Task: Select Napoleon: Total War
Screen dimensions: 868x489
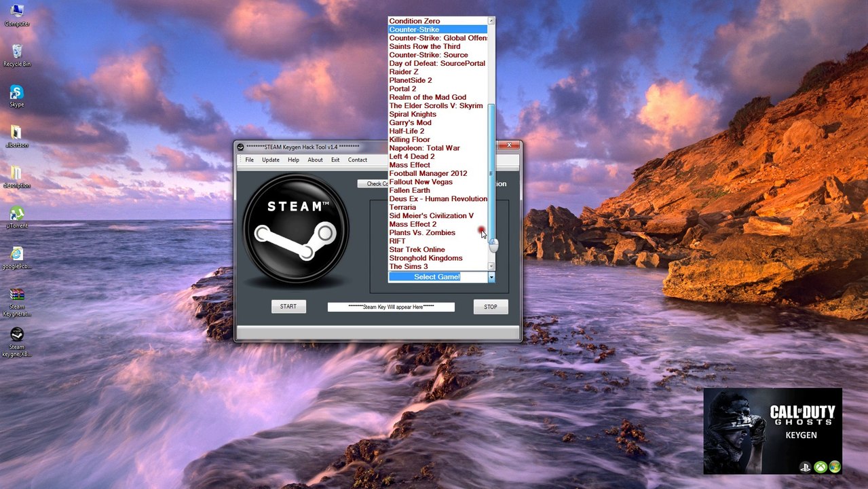Action: coord(438,148)
